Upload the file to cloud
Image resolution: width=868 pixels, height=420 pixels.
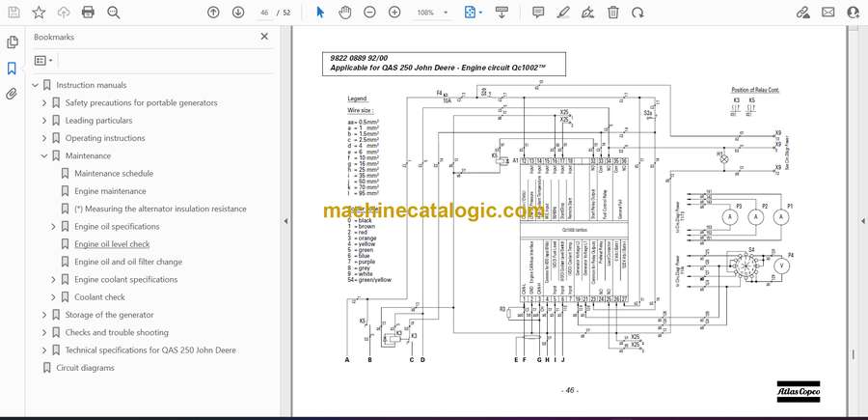(64, 13)
